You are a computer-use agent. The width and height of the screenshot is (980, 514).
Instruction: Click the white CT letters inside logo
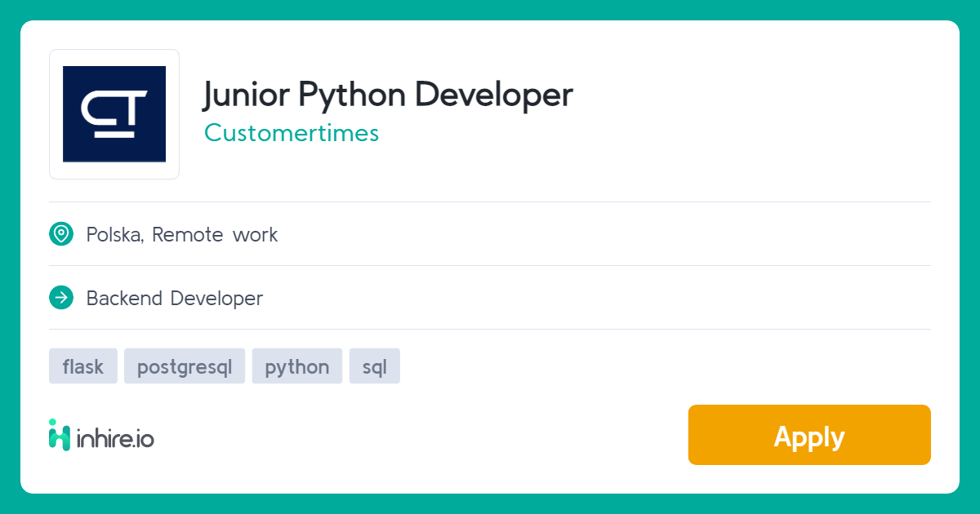(x=115, y=113)
